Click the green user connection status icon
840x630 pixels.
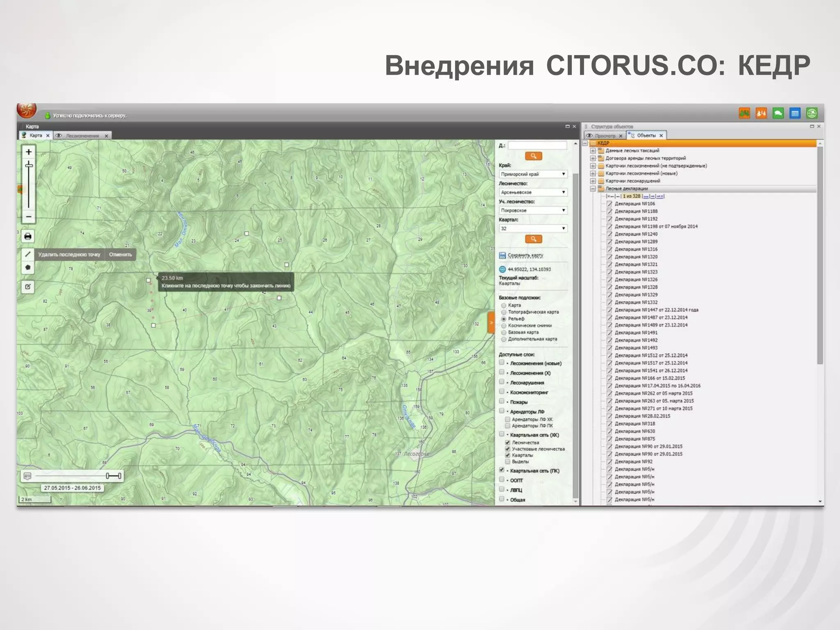tap(47, 116)
